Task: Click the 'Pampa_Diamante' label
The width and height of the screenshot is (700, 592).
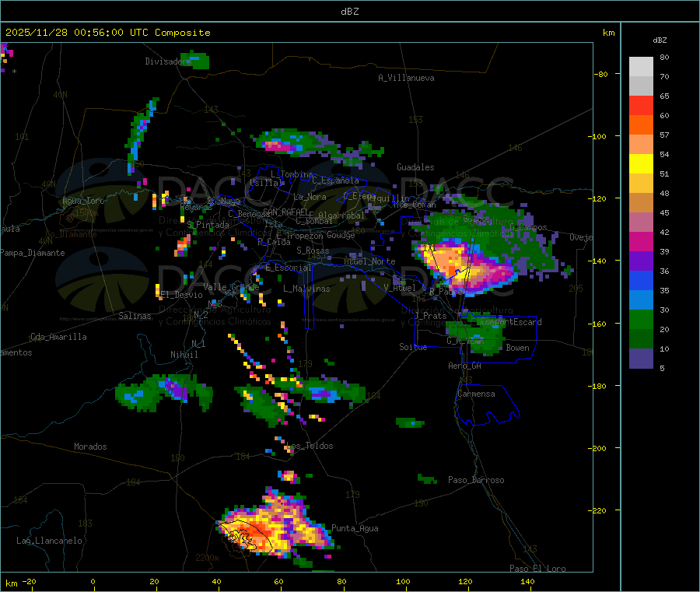Action: [x=33, y=253]
